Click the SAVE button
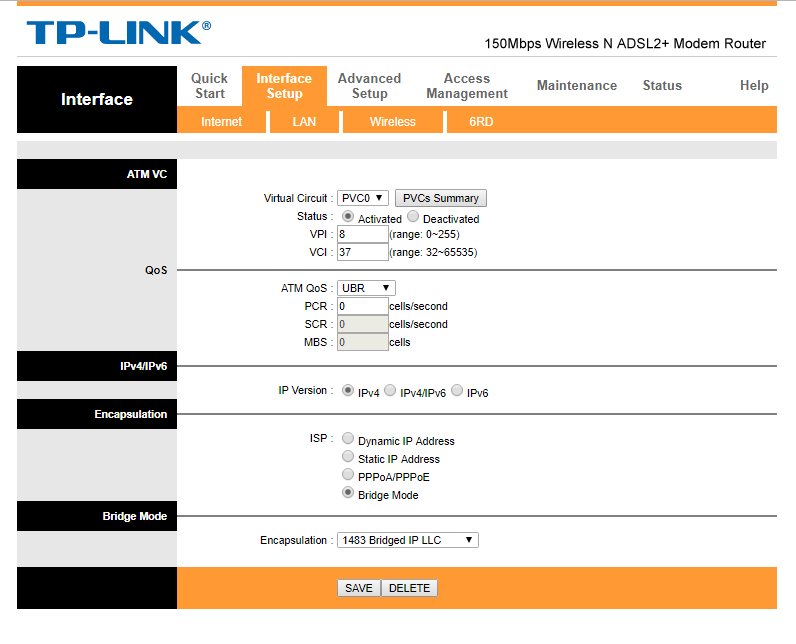The image size is (796, 644). tap(359, 588)
